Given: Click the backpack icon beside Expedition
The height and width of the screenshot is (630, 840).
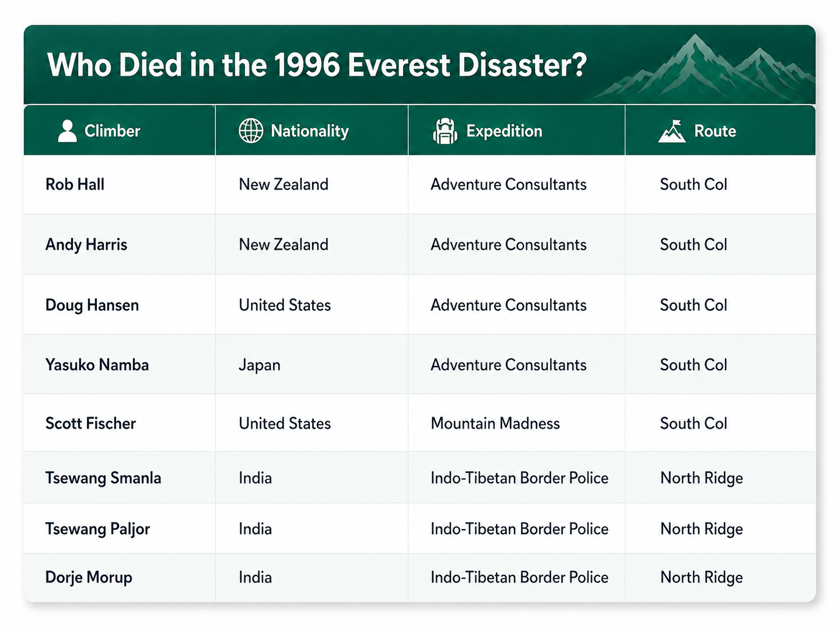Looking at the screenshot, I should click(x=445, y=131).
